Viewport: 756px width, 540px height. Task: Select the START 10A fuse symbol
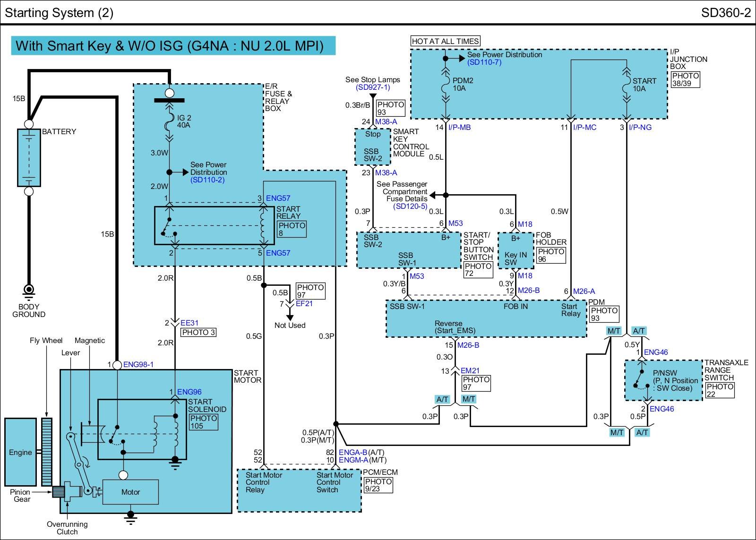[627, 85]
